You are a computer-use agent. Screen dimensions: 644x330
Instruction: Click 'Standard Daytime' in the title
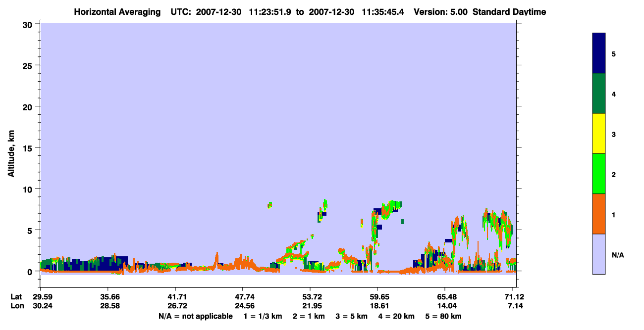click(509, 12)
